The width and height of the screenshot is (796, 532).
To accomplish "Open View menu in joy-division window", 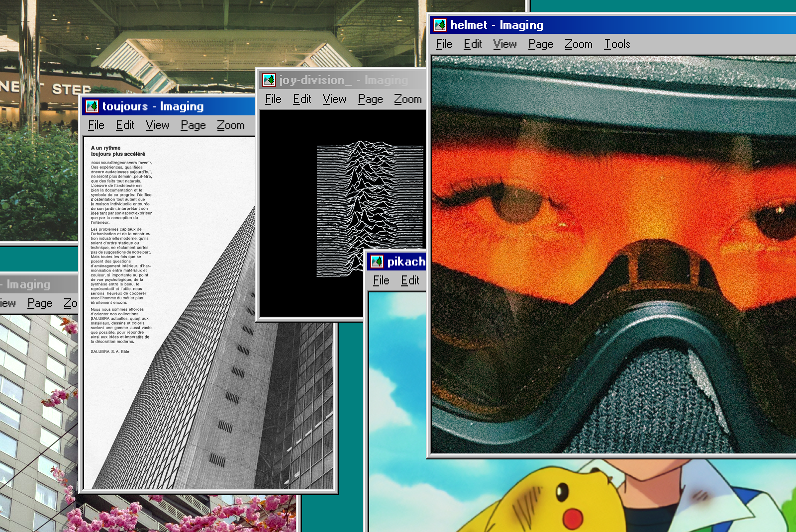I will coord(334,99).
